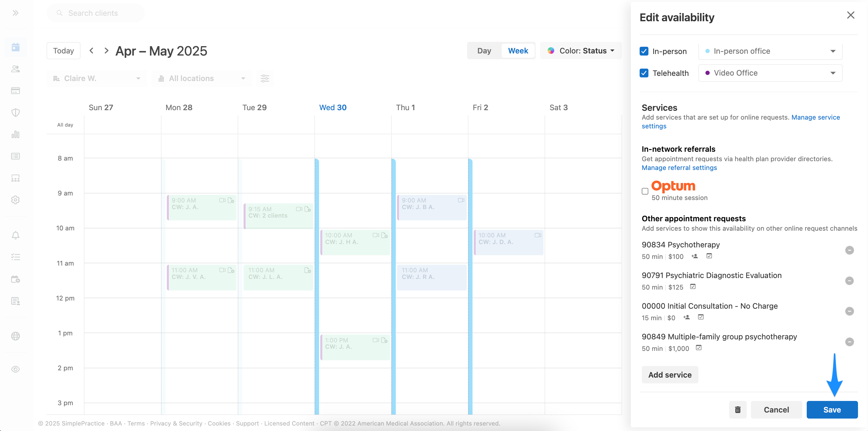Click the Cancel button

[776, 410]
